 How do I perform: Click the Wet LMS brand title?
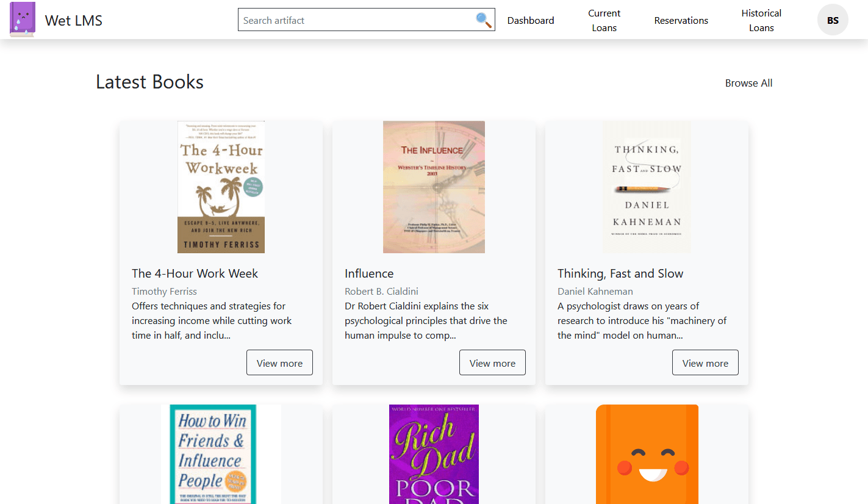coord(74,20)
